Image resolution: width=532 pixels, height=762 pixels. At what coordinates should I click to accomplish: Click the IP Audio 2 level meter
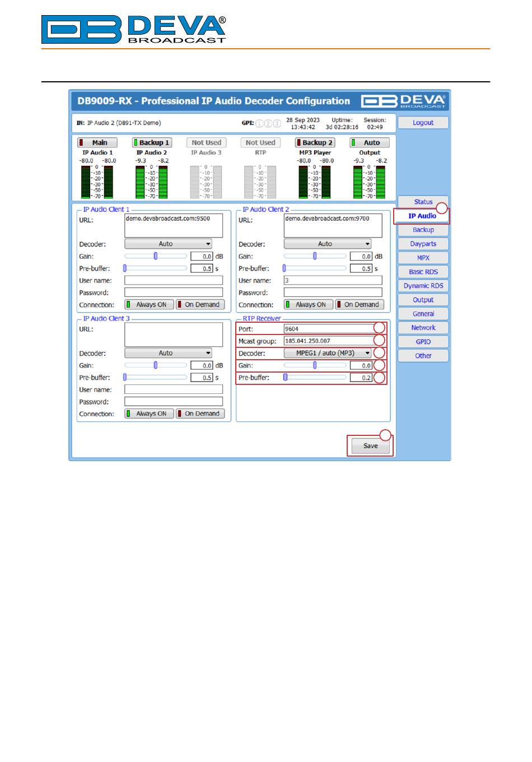point(152,182)
